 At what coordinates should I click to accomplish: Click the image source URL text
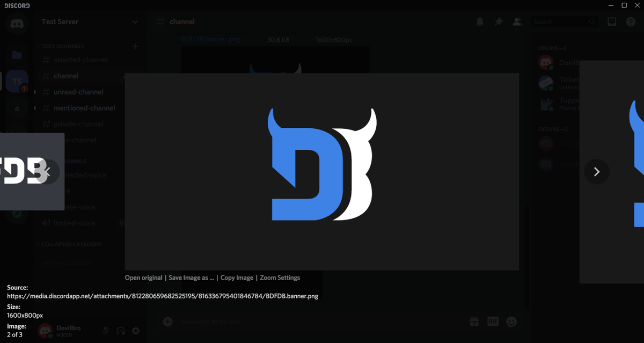163,296
